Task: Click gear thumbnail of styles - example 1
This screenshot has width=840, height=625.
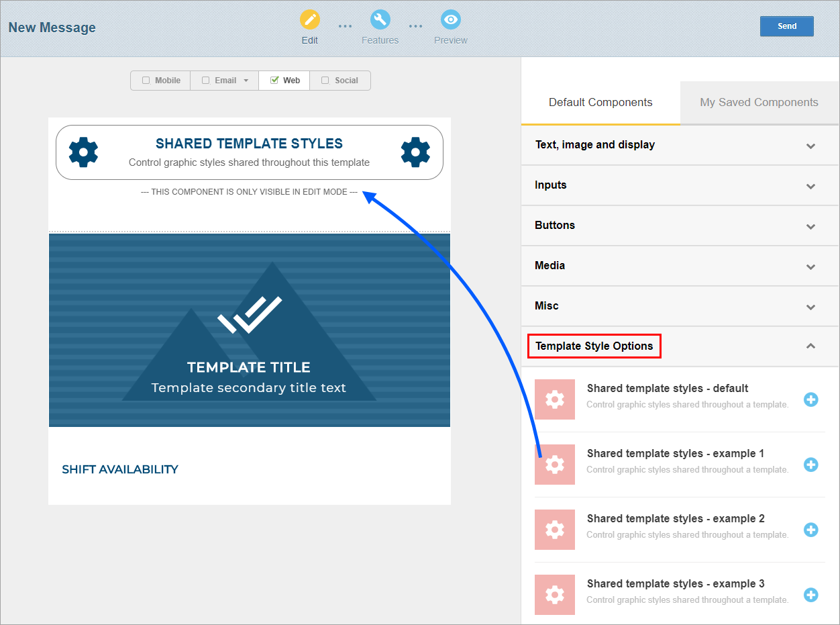Action: [555, 465]
